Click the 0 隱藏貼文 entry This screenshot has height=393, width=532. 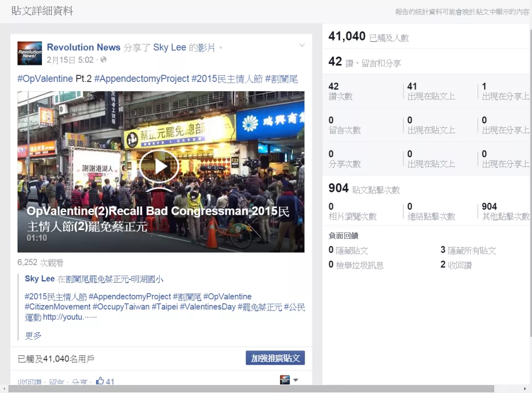coord(348,250)
